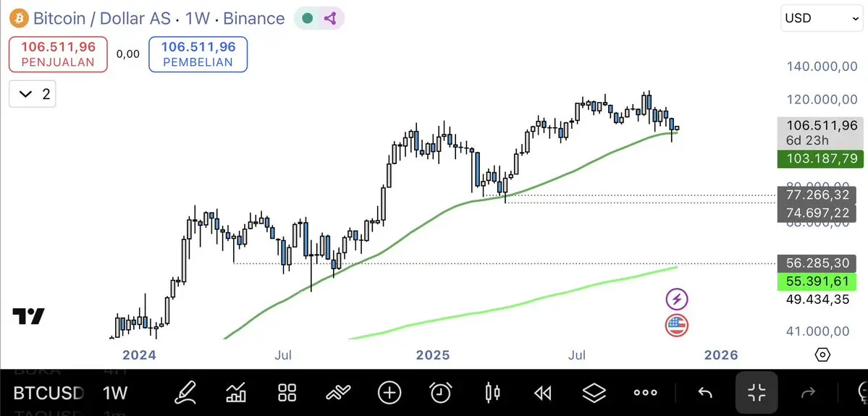The image size is (868, 416).
Task: Open the compare symbols line icon
Action: coord(338,394)
